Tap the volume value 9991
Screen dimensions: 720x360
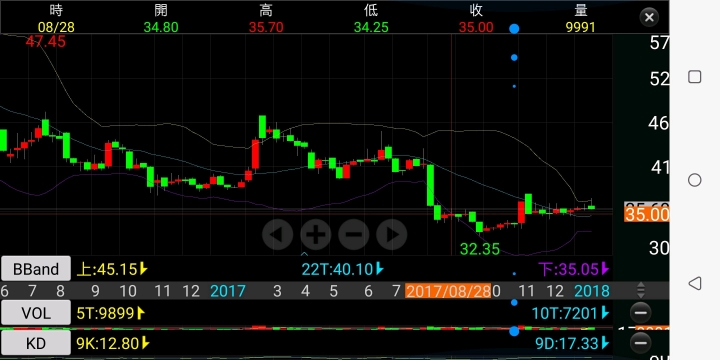(x=581, y=27)
